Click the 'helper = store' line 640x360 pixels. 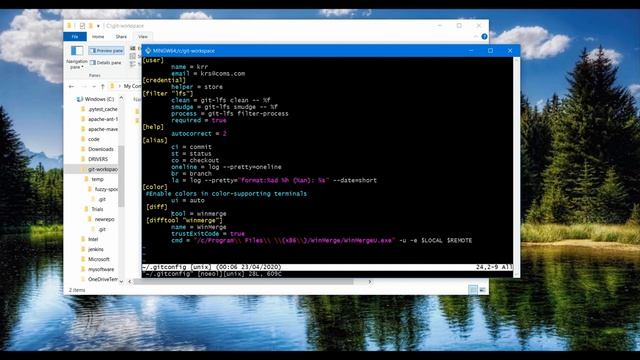click(x=197, y=87)
